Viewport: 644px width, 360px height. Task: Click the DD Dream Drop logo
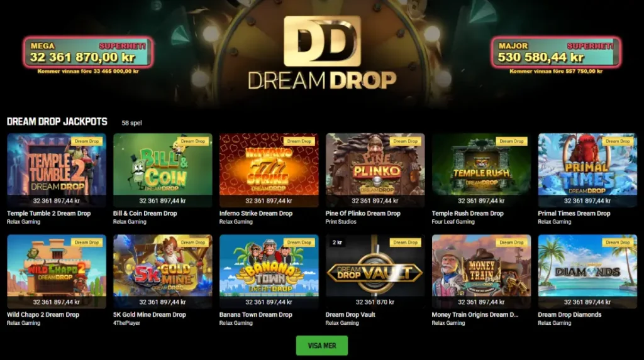[322, 53]
